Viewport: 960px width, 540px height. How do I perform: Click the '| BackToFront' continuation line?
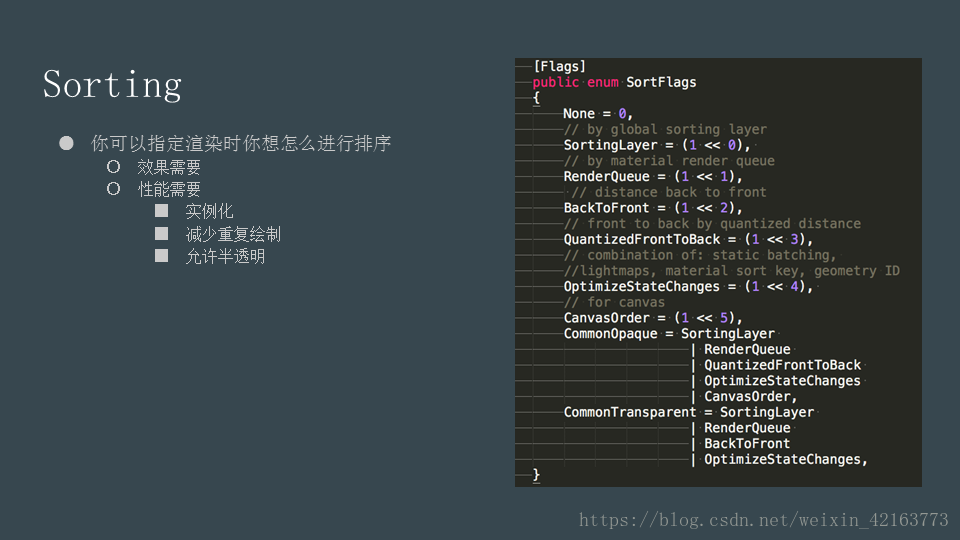coord(740,444)
